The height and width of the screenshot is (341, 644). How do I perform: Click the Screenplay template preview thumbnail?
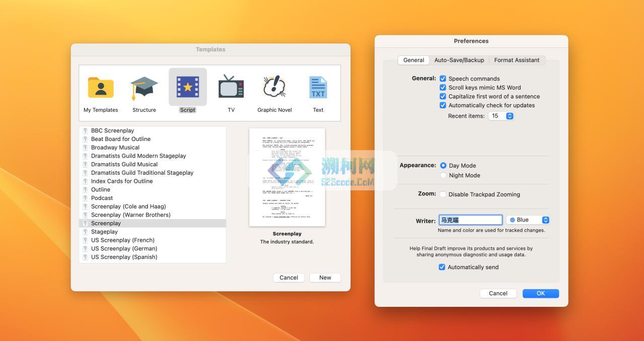[x=287, y=177]
